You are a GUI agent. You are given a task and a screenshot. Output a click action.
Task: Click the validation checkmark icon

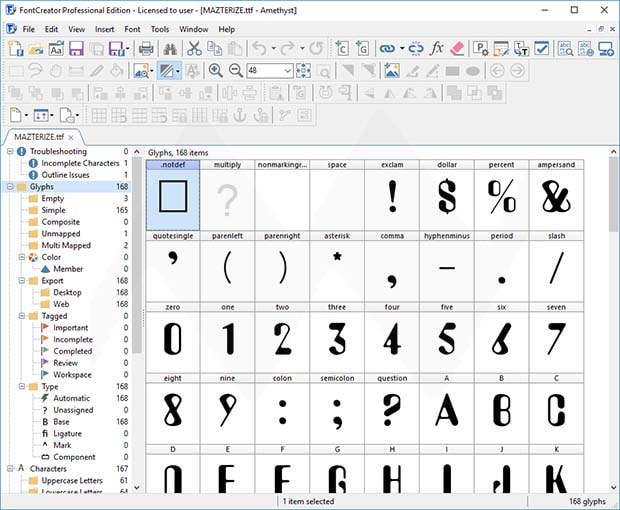541,48
